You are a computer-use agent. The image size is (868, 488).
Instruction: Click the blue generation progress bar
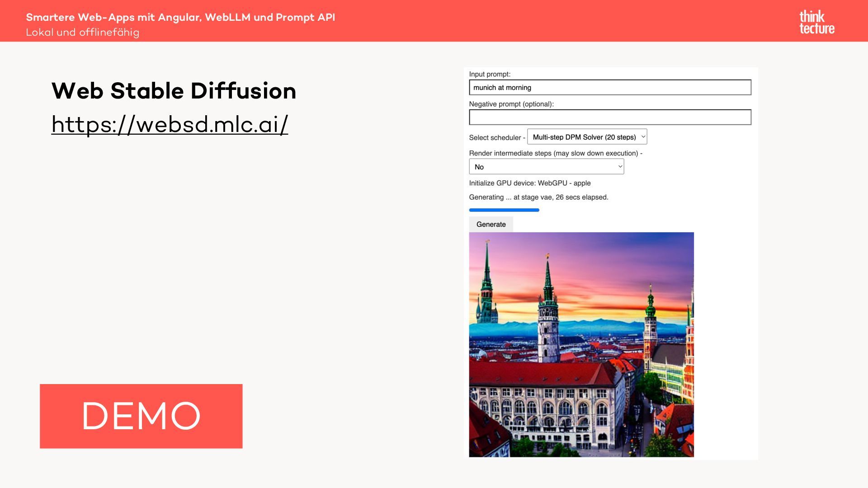(x=504, y=210)
